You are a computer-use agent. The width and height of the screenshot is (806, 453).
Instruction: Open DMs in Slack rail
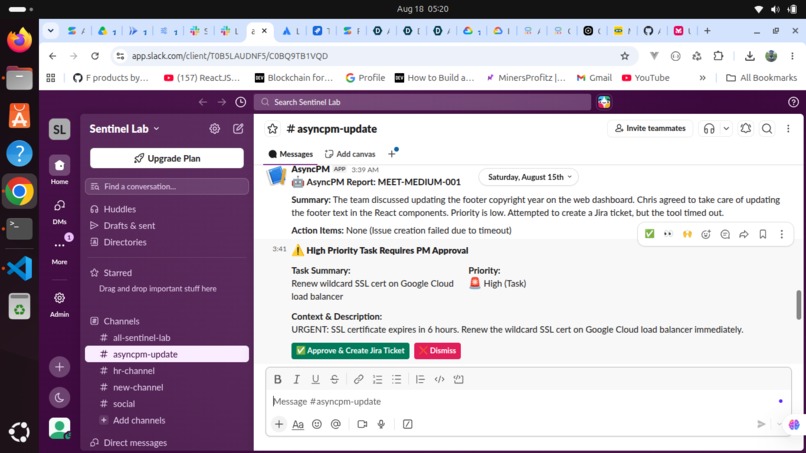59,211
